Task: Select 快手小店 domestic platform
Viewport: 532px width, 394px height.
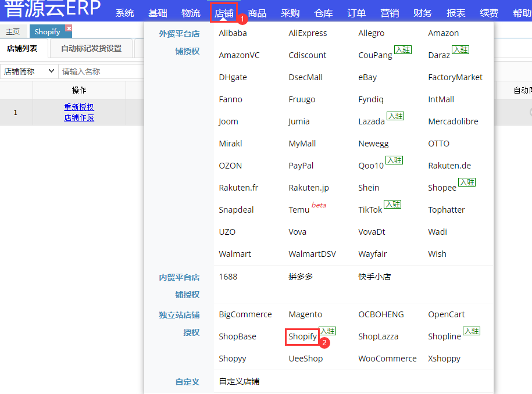Action: (374, 277)
